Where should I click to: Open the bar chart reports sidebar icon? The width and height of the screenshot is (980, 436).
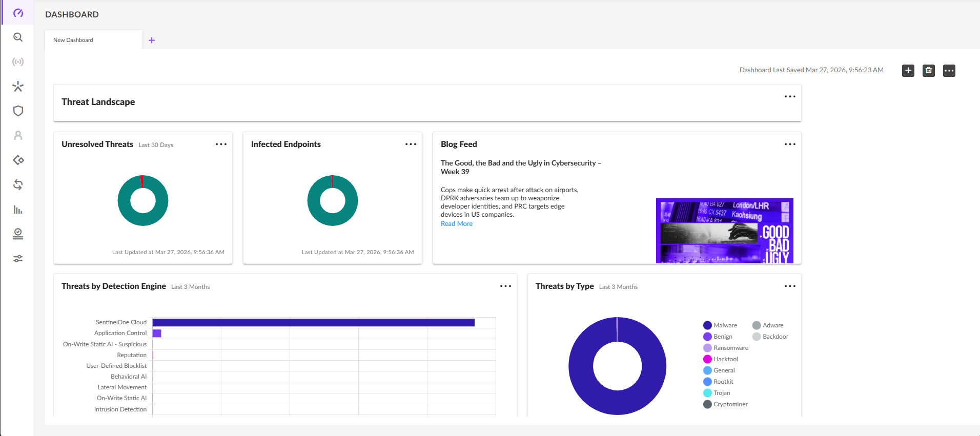click(18, 210)
